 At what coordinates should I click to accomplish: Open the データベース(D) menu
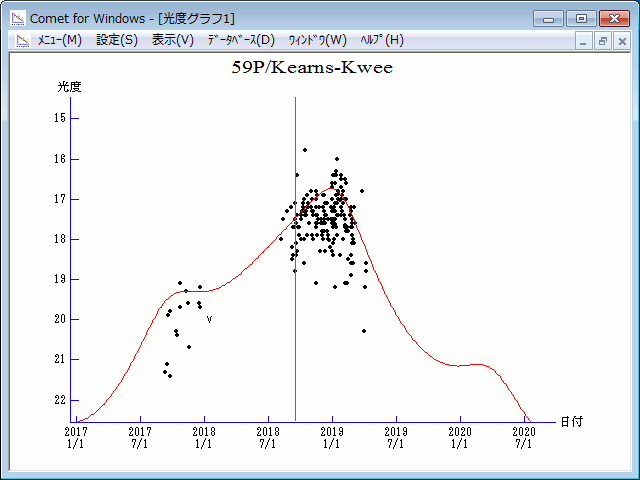pyautogui.click(x=241, y=40)
